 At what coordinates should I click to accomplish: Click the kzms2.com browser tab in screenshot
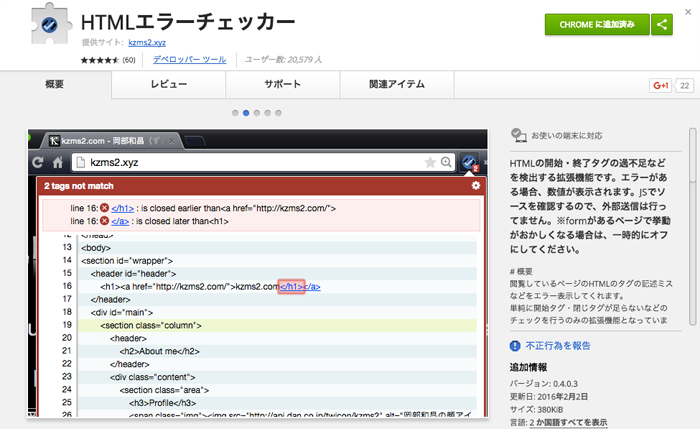pos(110,141)
